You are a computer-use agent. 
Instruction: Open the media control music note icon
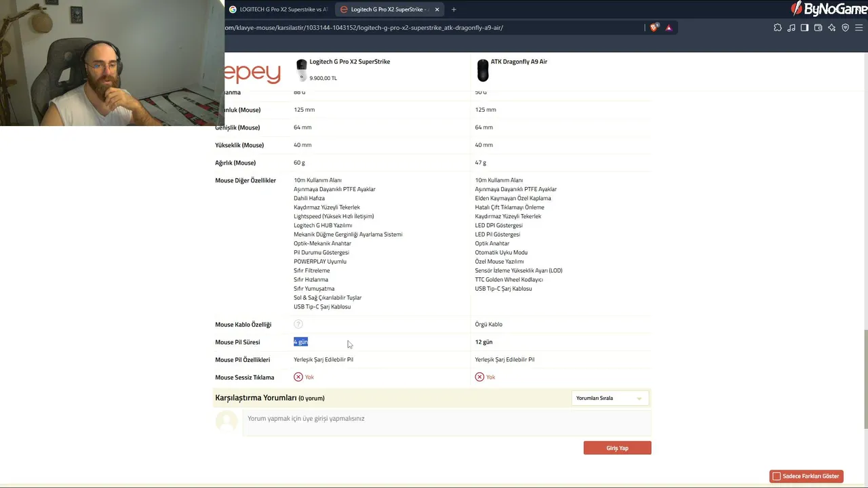point(791,28)
